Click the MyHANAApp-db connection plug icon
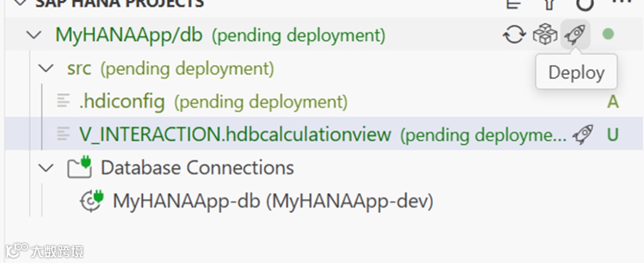The image size is (644, 263). click(92, 200)
